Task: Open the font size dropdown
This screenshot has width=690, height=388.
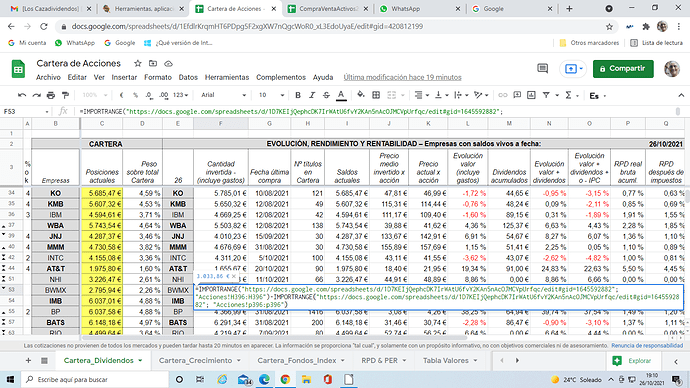Action: (x=271, y=95)
